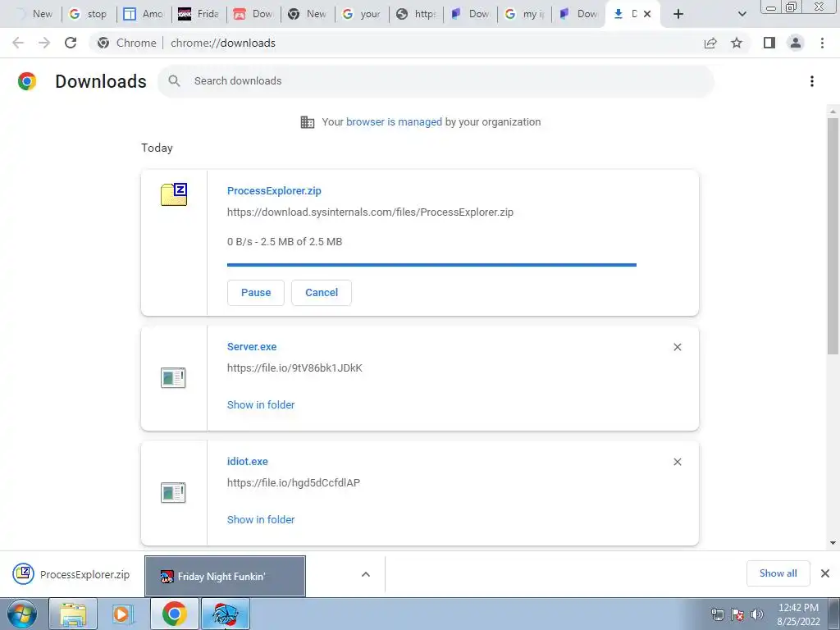Click the Friday Night Funkin' window preview
This screenshot has height=630, width=840.
225,576
